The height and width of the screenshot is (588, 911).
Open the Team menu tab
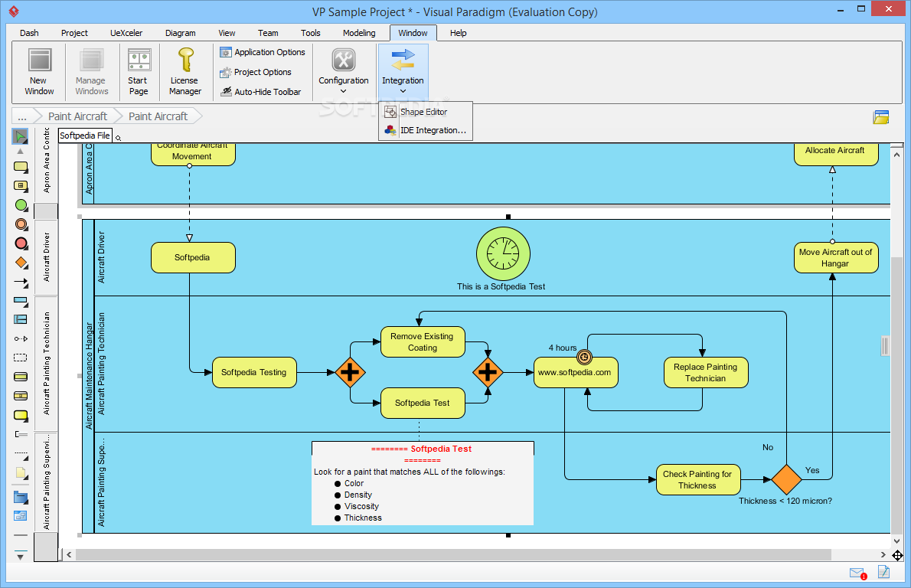[268, 33]
